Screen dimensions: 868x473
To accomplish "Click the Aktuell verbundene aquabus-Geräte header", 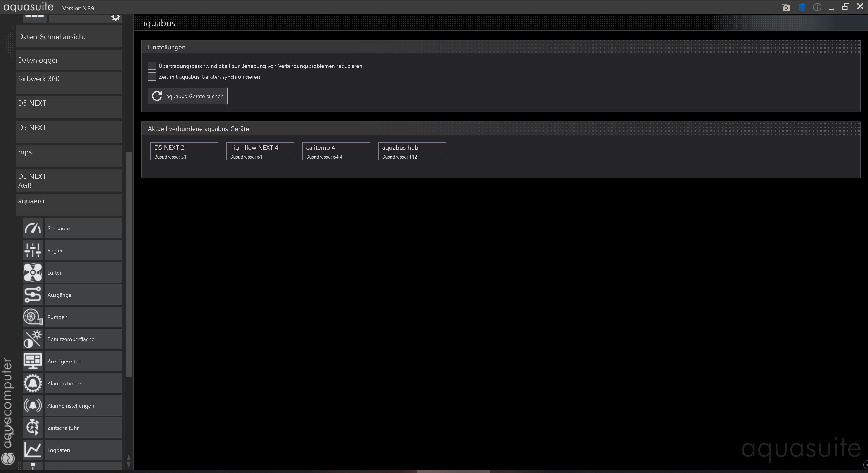I will tap(501, 129).
